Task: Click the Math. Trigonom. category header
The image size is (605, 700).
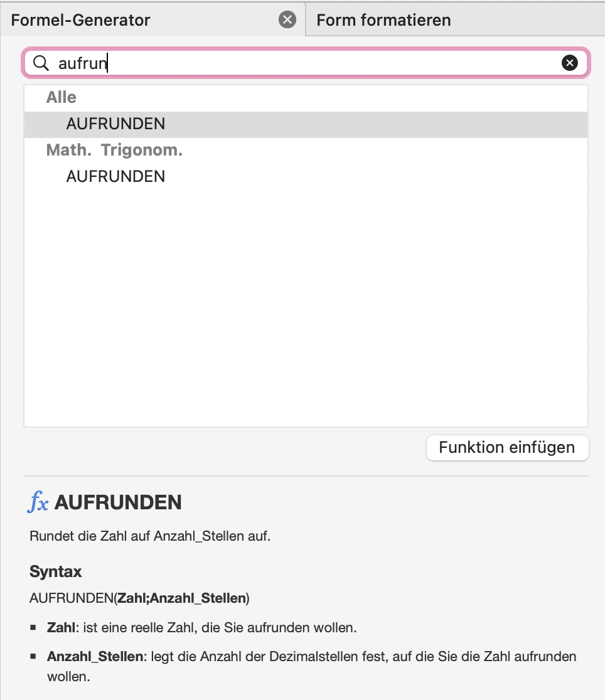Action: point(114,150)
